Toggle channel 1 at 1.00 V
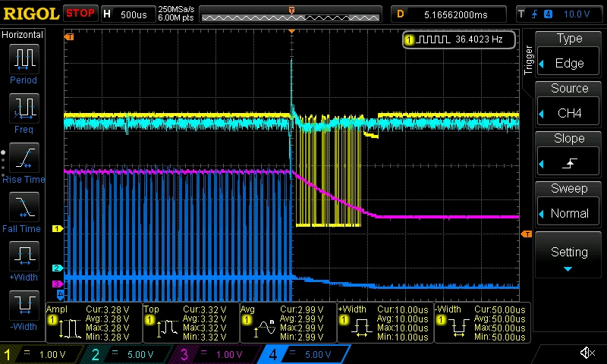 tap(41, 354)
